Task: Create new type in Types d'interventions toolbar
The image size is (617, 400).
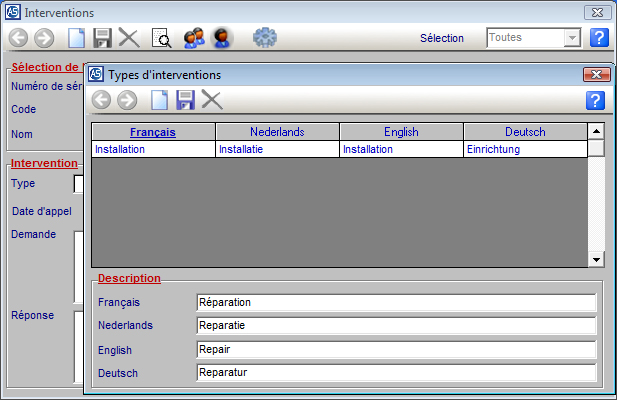Action: pos(159,99)
